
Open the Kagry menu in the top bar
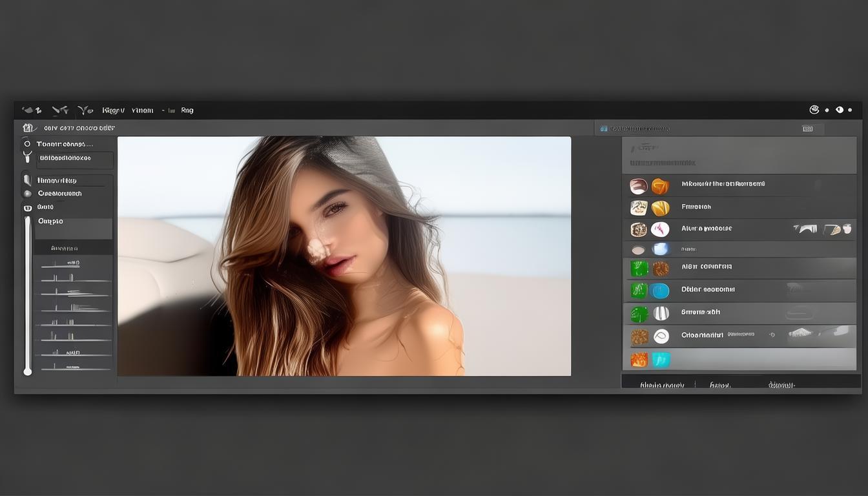pos(113,110)
